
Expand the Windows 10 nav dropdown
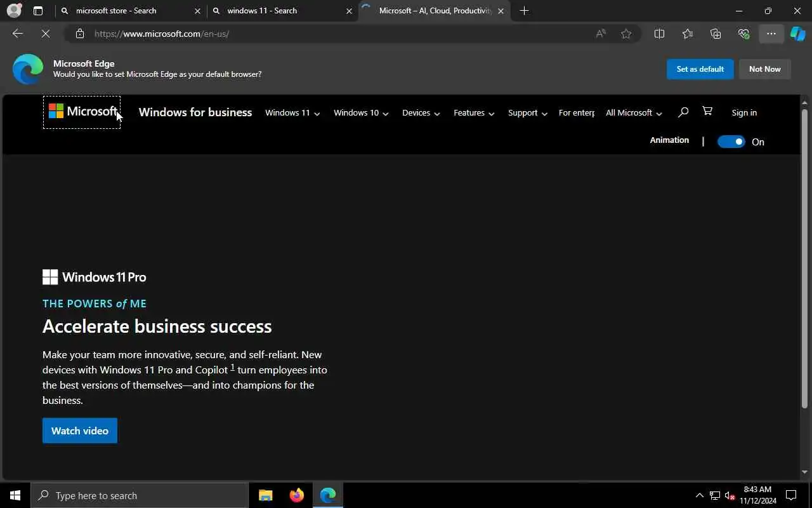(x=361, y=112)
